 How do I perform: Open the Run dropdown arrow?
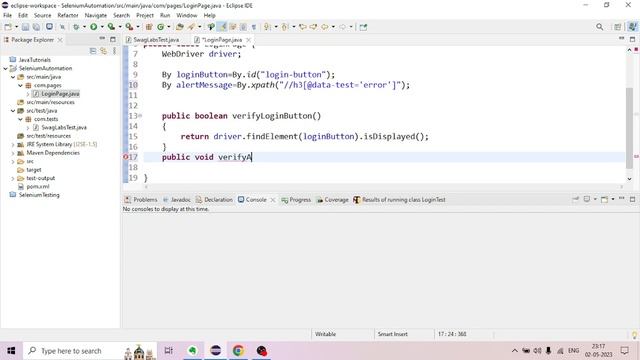point(102,27)
